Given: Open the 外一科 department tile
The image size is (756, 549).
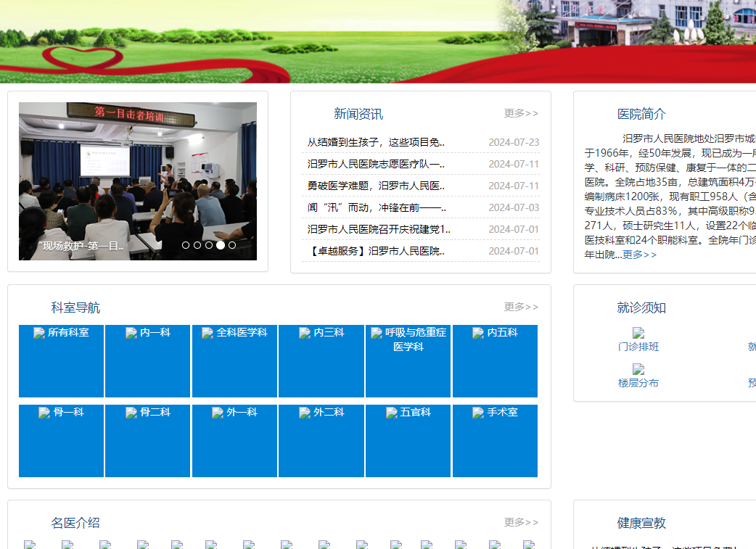Looking at the screenshot, I should point(235,440).
